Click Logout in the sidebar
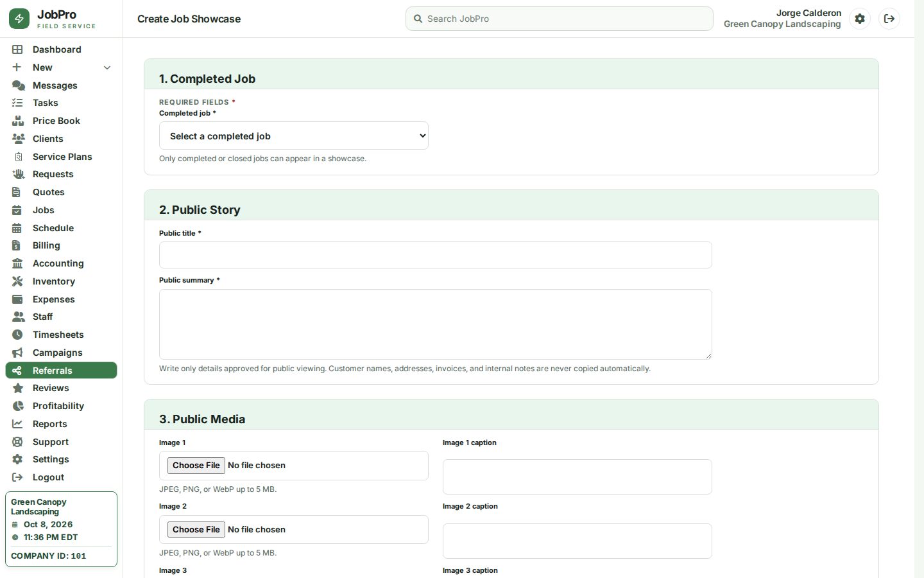 (61, 477)
